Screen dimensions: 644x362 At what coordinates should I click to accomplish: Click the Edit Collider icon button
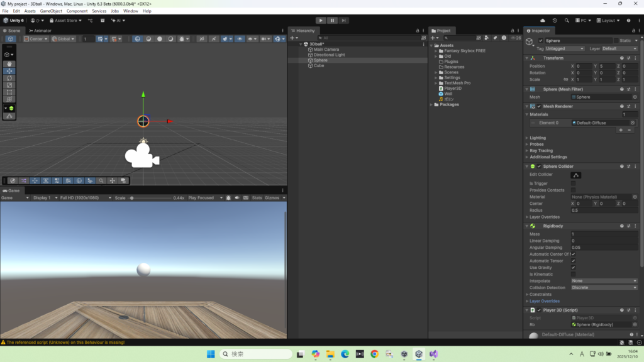[575, 175]
